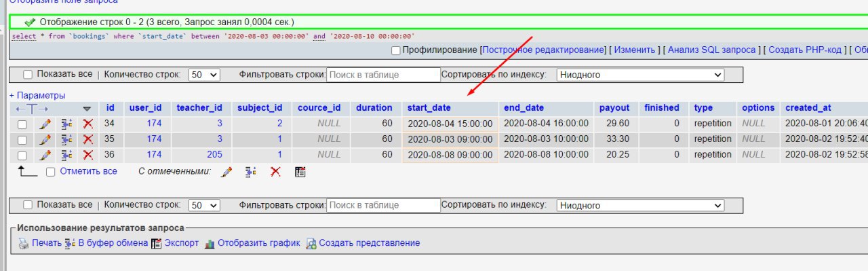
Task: Open the Построчное редактирование link
Action: point(542,50)
